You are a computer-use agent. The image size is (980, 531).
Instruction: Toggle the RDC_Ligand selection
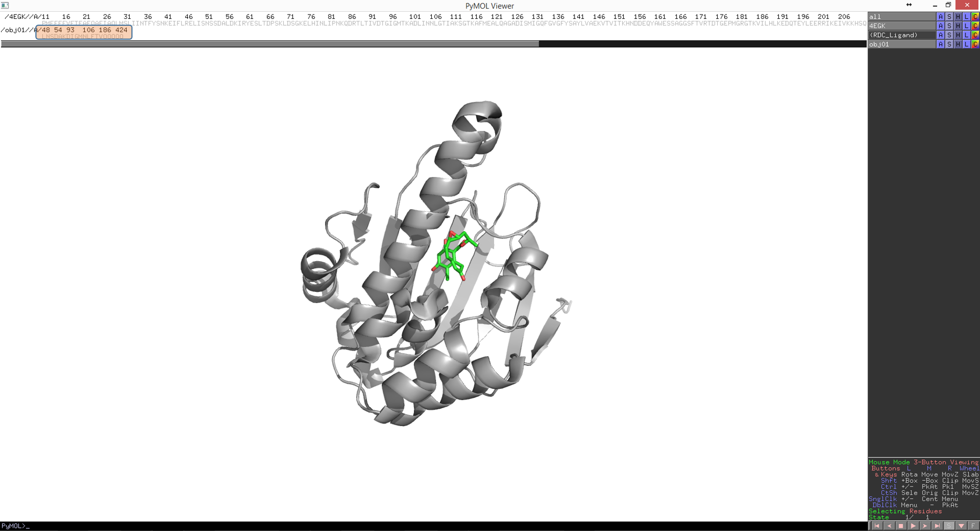tap(902, 35)
